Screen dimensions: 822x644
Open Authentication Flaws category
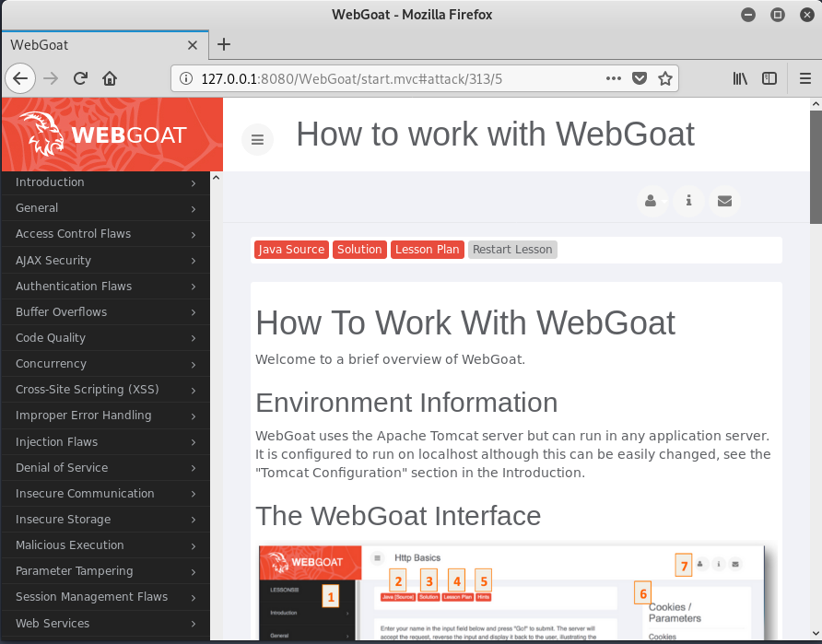[106, 287]
